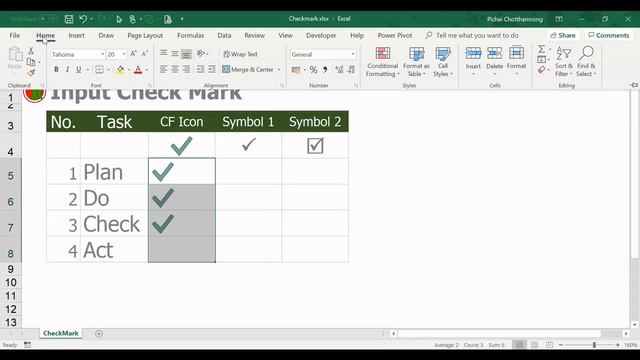This screenshot has height=360, width=640.
Task: Switch to the Insert tab
Action: [x=76, y=36]
